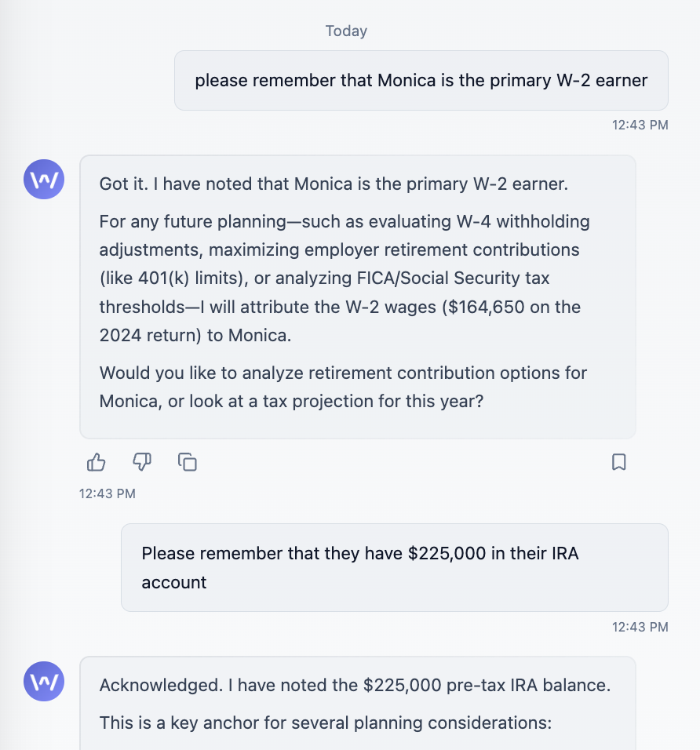Give thumbs up to the Monica response

(97, 462)
